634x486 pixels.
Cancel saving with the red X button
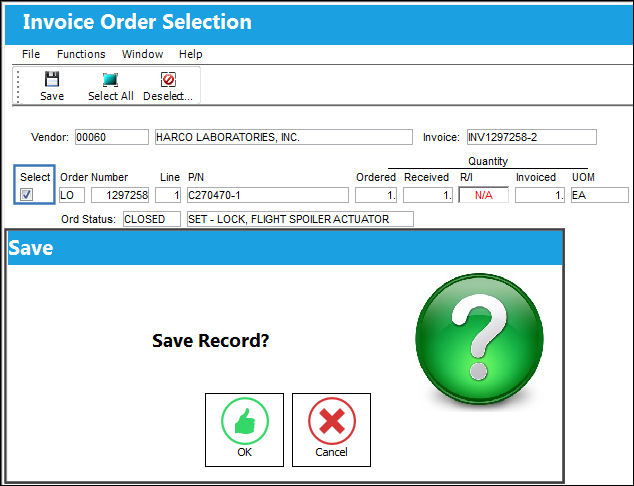(x=331, y=430)
